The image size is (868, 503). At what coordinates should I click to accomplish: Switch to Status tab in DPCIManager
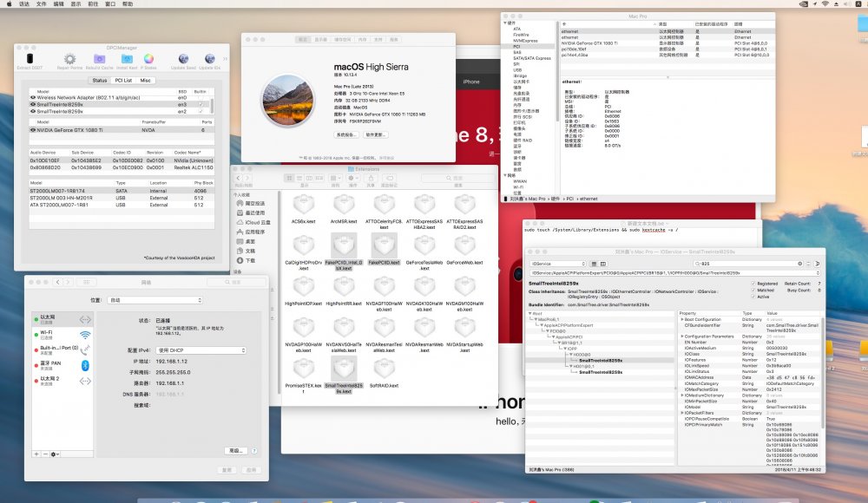click(x=100, y=81)
